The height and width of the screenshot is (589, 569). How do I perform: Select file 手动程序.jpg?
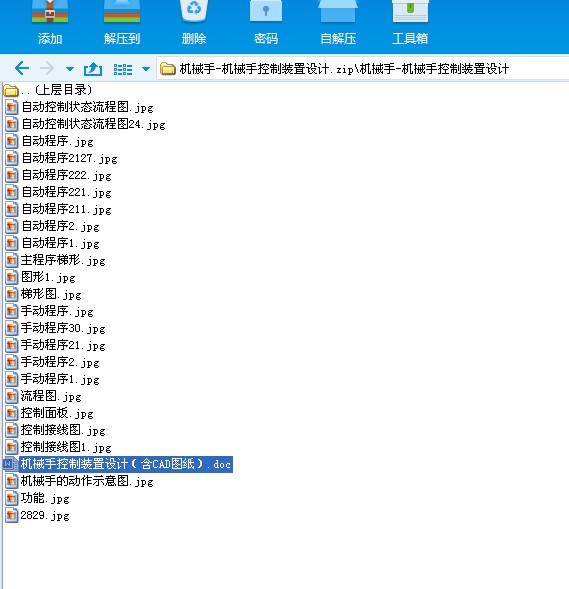click(x=50, y=311)
